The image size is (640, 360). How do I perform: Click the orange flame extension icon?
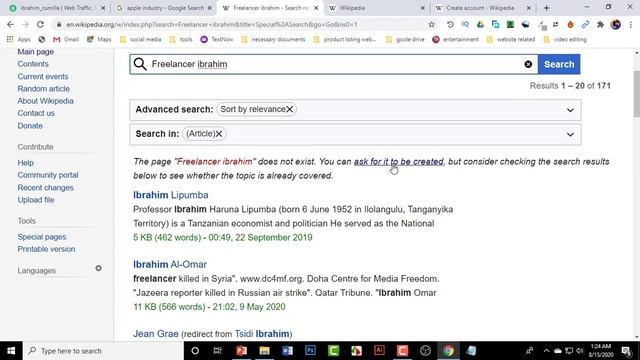click(570, 24)
